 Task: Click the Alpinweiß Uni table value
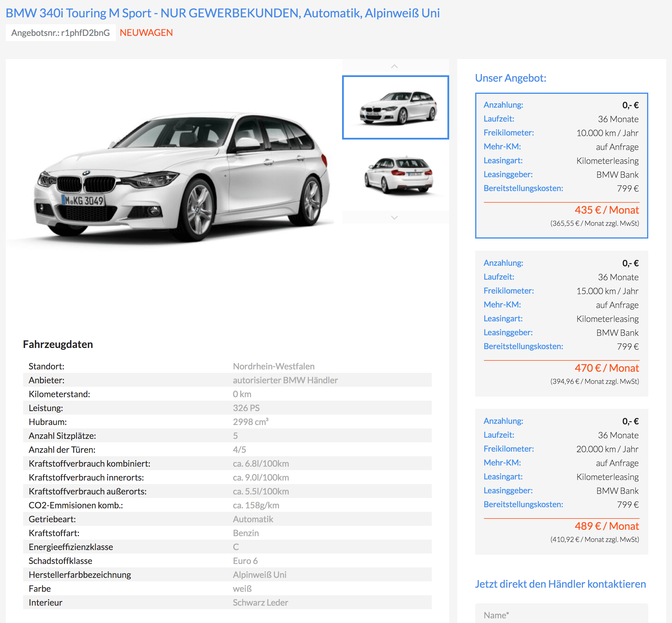pyautogui.click(x=260, y=575)
